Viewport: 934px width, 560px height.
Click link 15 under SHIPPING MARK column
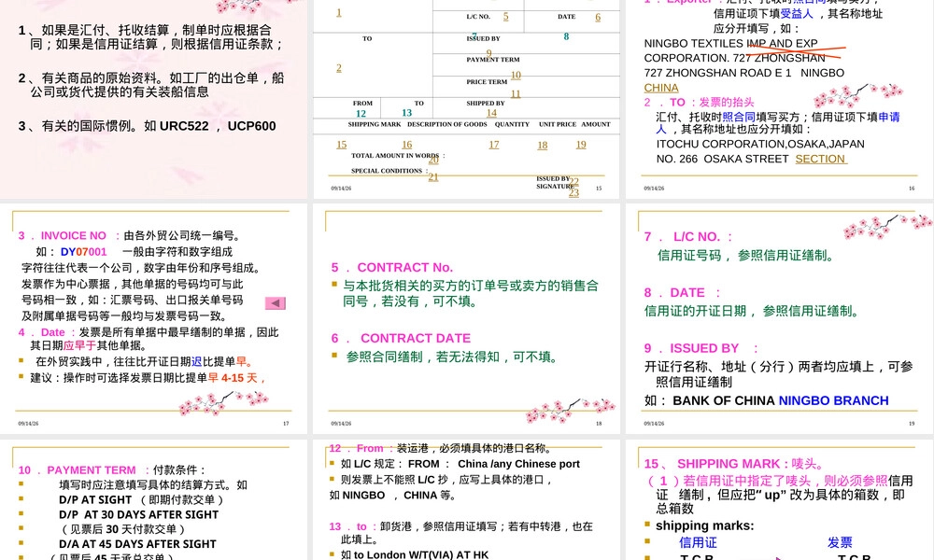click(x=341, y=145)
